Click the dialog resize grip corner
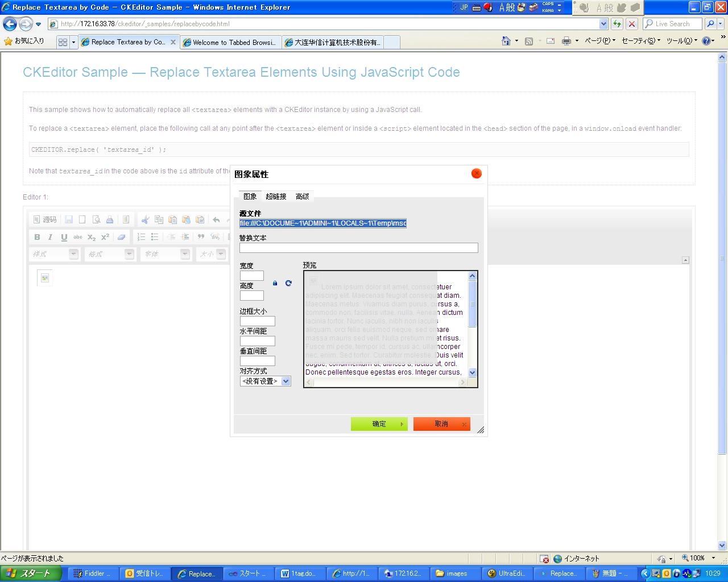This screenshot has width=728, height=582. click(481, 430)
